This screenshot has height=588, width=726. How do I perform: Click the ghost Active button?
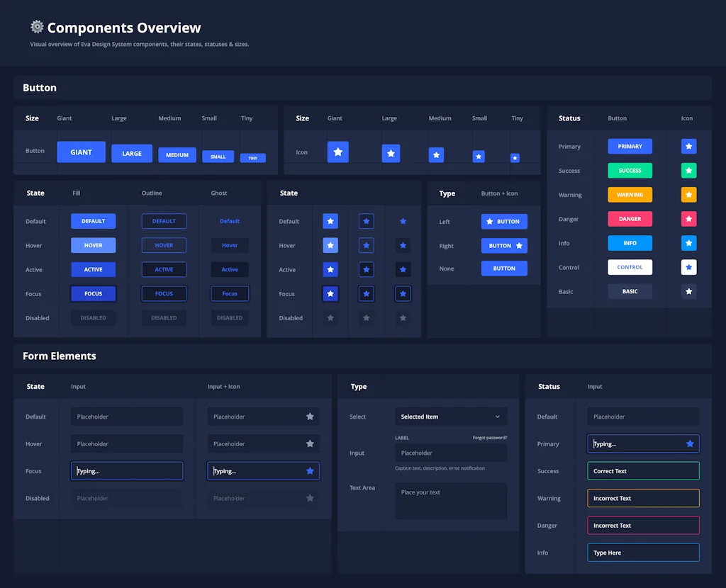click(x=230, y=270)
